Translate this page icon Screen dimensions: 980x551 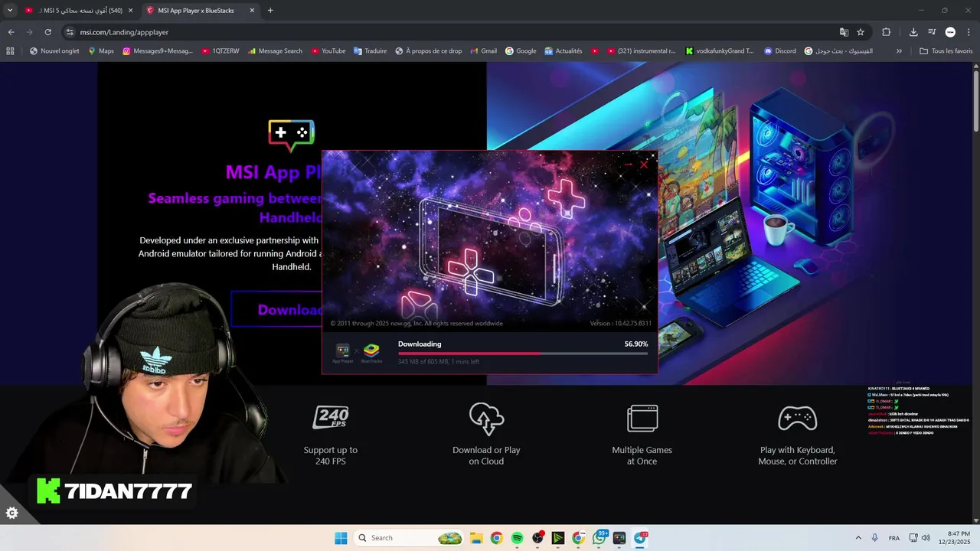coord(844,32)
